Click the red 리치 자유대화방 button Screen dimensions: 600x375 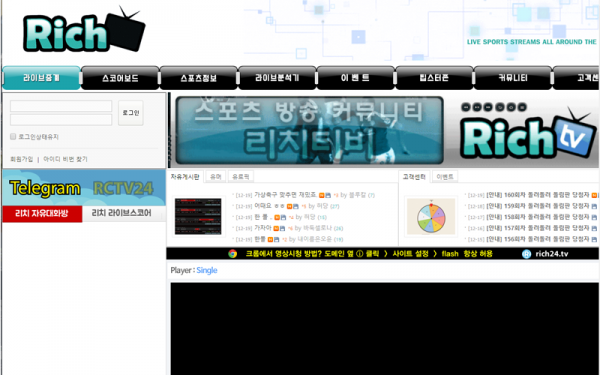[42, 213]
